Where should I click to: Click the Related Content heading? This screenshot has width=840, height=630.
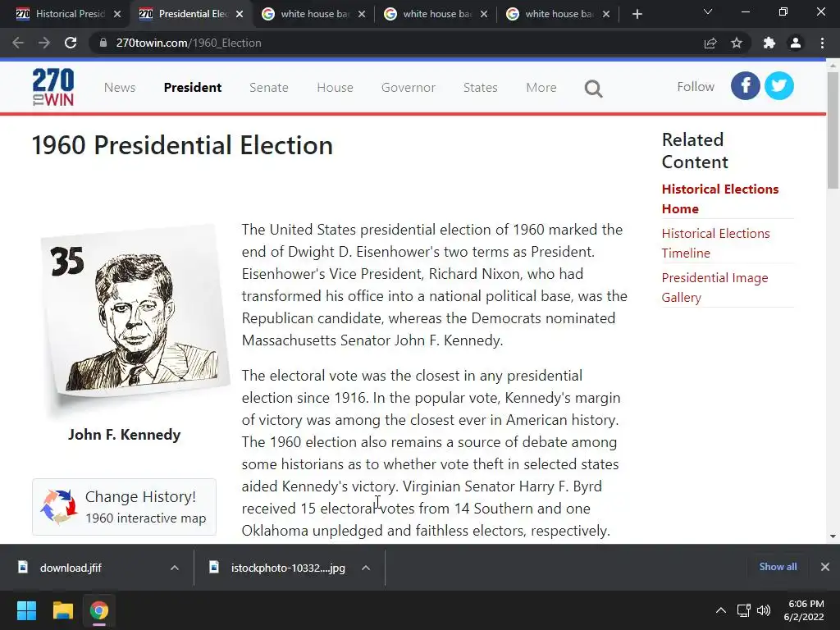click(695, 151)
